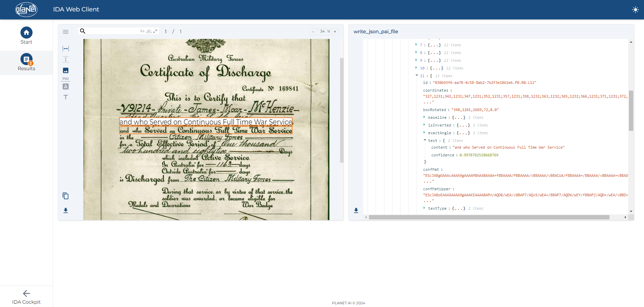
Task: Toggle the image display icon
Action: coord(66,70)
